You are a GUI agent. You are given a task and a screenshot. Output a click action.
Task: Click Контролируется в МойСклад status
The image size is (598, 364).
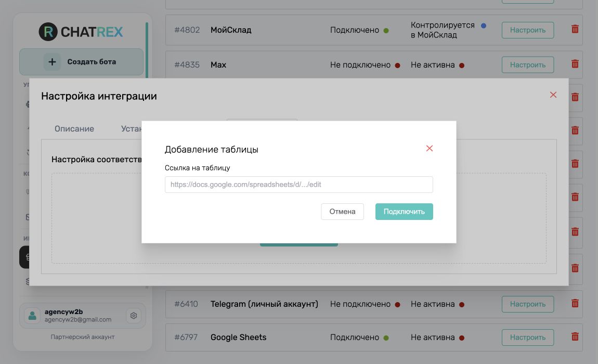(443, 30)
